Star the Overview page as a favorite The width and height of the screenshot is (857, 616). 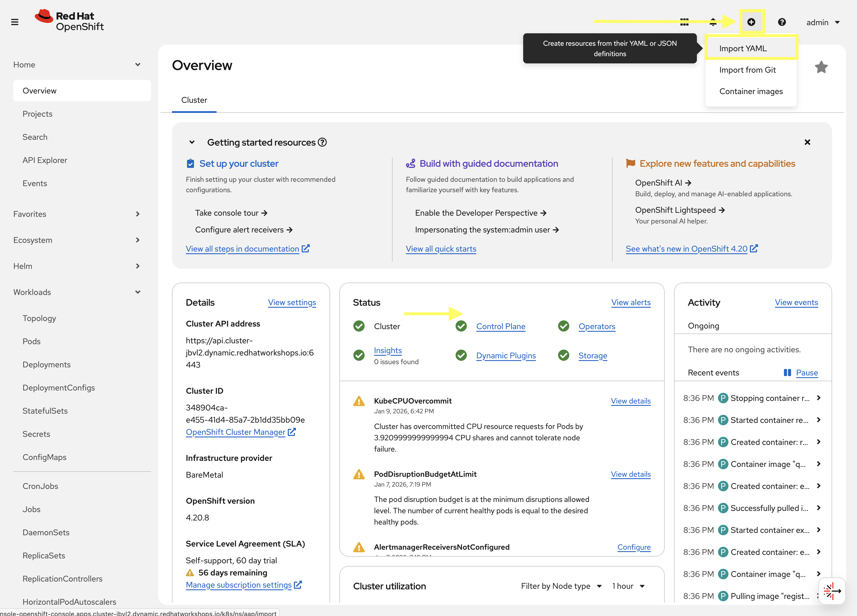pyautogui.click(x=821, y=67)
